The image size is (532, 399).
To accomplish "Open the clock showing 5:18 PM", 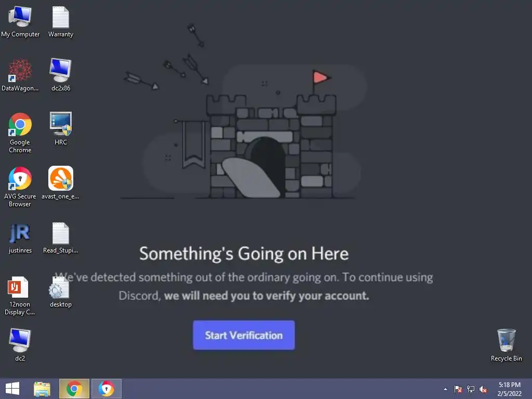I will 509,389.
